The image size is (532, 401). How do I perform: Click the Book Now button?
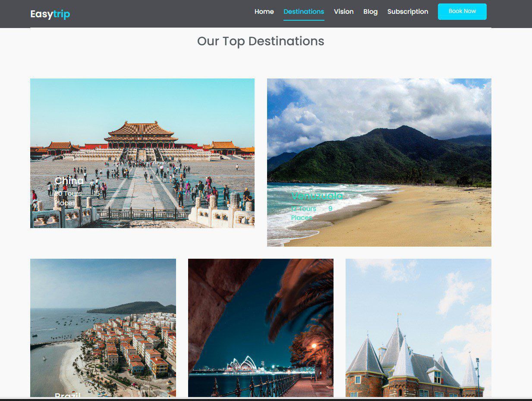click(x=462, y=12)
